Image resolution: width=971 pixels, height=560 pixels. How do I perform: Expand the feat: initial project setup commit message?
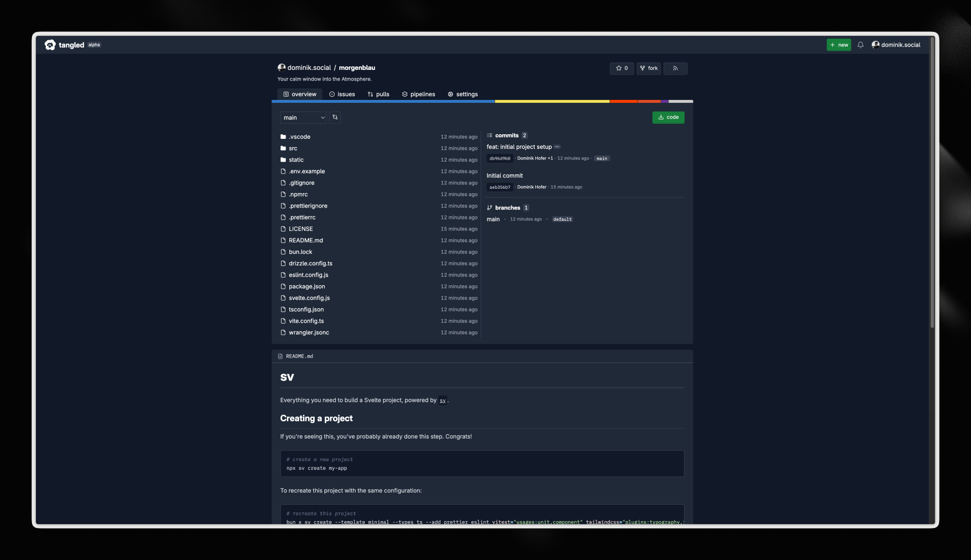pos(557,147)
